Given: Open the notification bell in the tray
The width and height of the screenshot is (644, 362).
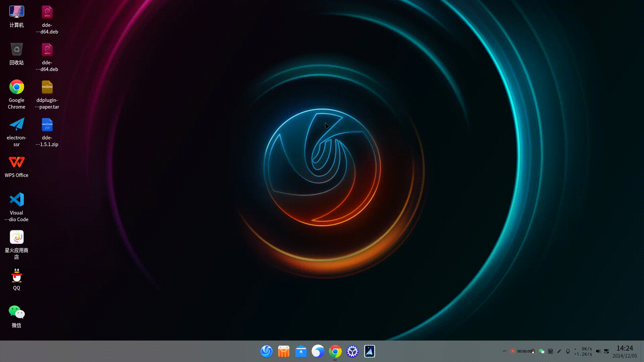Looking at the screenshot, I should tap(568, 351).
